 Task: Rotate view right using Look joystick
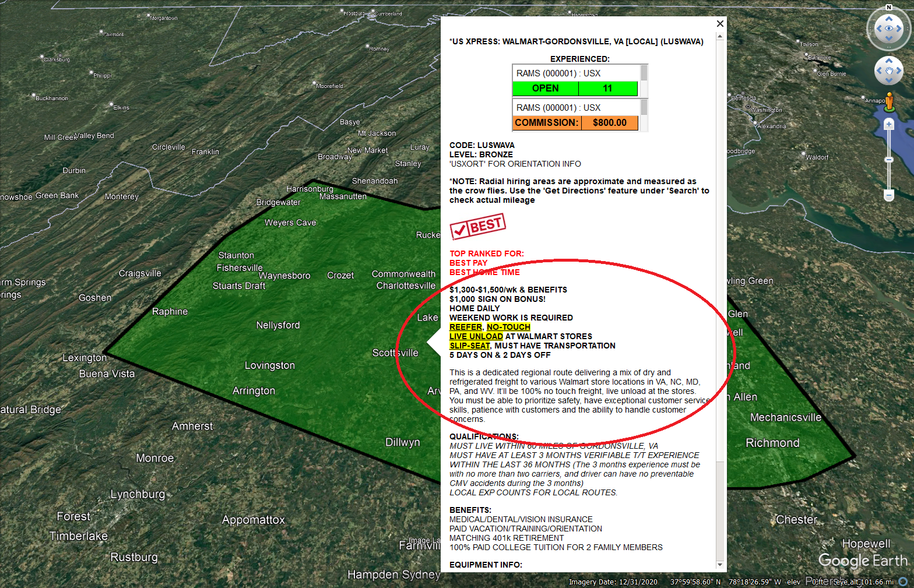click(x=899, y=29)
